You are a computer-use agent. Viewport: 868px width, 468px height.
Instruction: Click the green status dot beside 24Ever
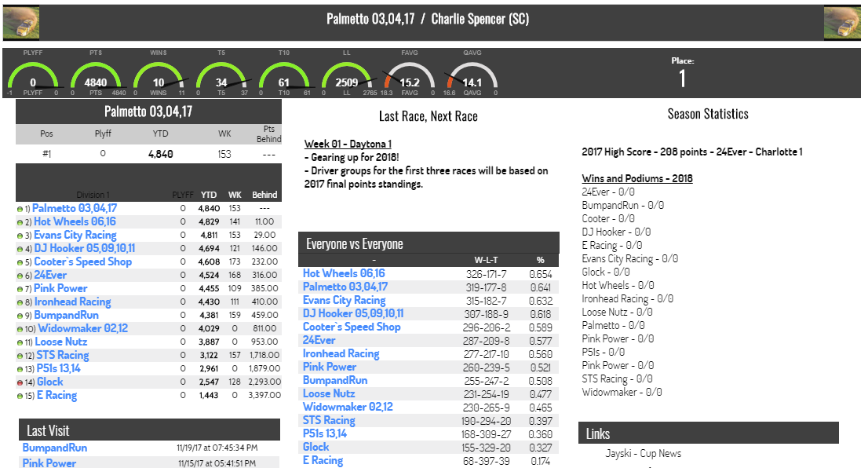[x=20, y=276]
